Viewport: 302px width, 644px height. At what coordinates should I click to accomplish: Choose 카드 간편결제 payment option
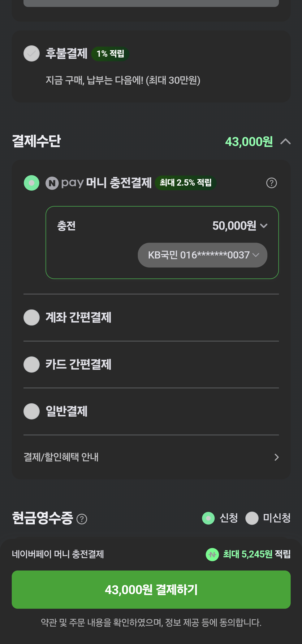coord(31,365)
